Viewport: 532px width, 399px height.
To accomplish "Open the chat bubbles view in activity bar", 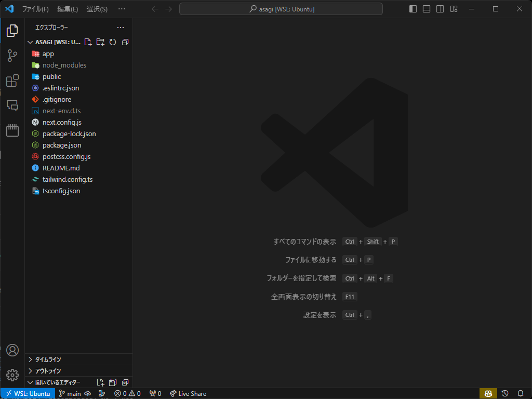I will point(12,105).
